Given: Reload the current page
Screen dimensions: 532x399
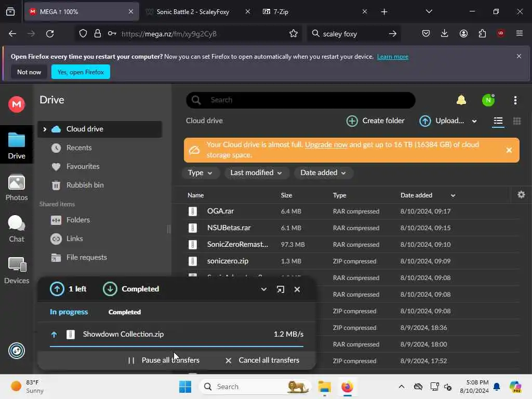Looking at the screenshot, I should click(x=50, y=34).
